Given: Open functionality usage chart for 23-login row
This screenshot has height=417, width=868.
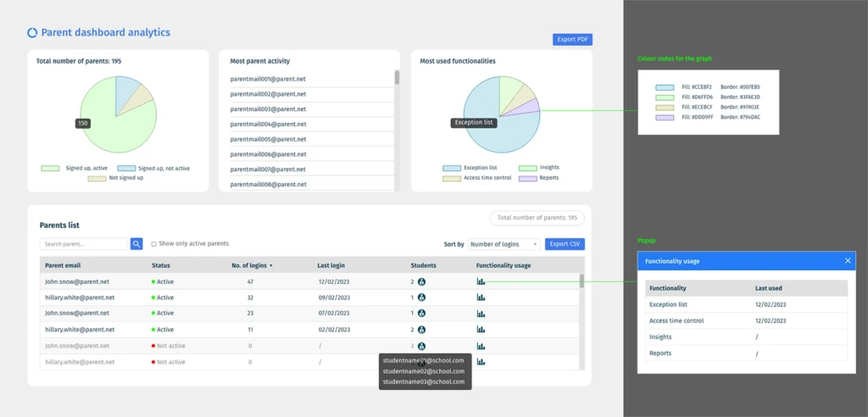Looking at the screenshot, I should 481,314.
